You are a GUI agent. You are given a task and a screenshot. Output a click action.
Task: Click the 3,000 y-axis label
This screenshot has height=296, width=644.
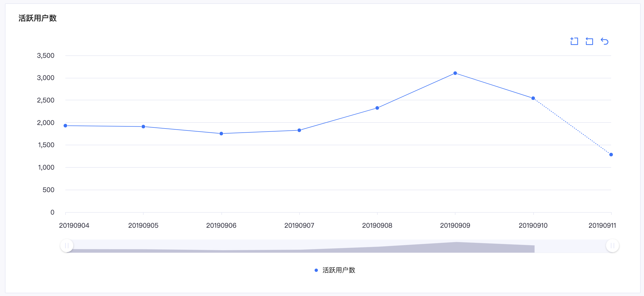tap(46, 78)
